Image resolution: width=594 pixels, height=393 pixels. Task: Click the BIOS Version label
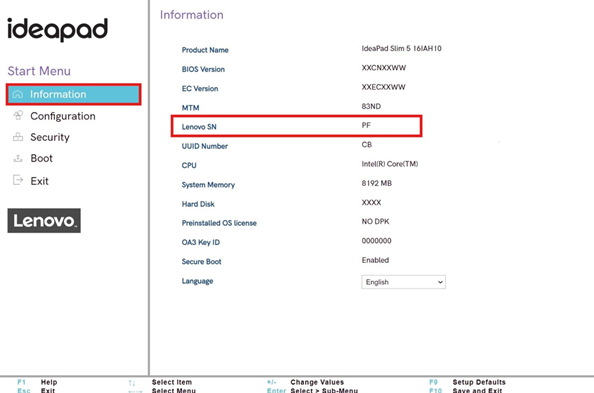point(203,69)
